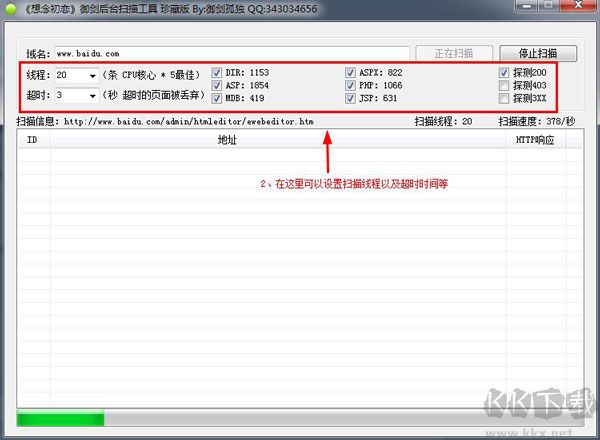The image size is (600, 440).
Task: Uncheck the JSP: 631 checkbox
Action: tap(351, 99)
